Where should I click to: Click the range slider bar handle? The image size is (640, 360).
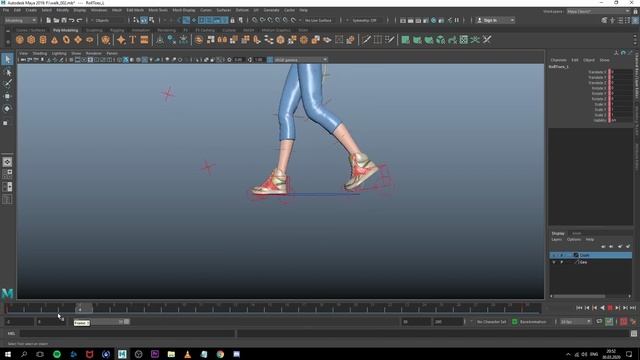point(127,322)
